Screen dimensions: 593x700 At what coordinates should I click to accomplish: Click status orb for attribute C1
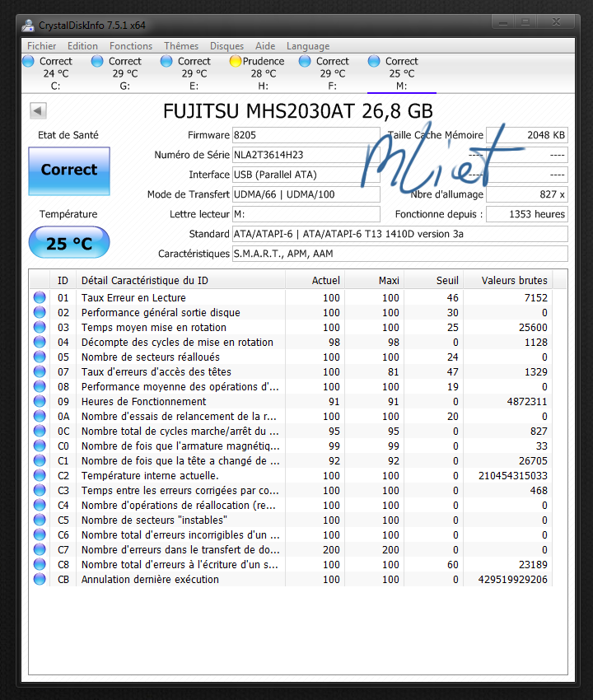point(40,460)
